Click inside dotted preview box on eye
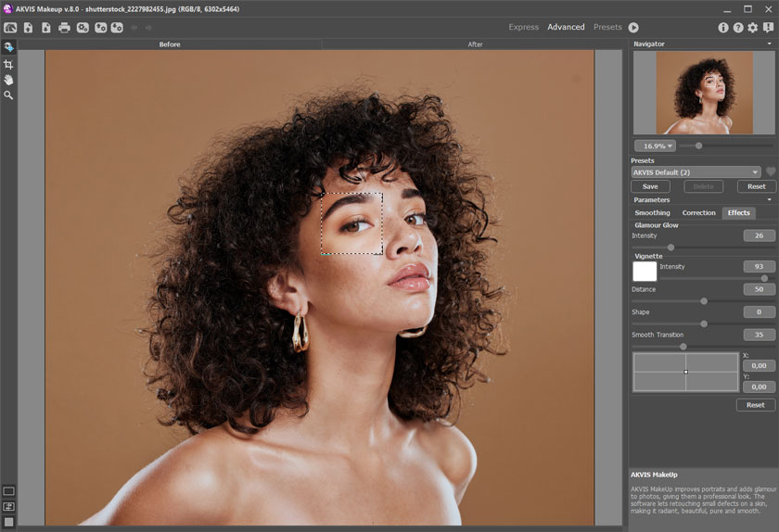 click(351, 223)
